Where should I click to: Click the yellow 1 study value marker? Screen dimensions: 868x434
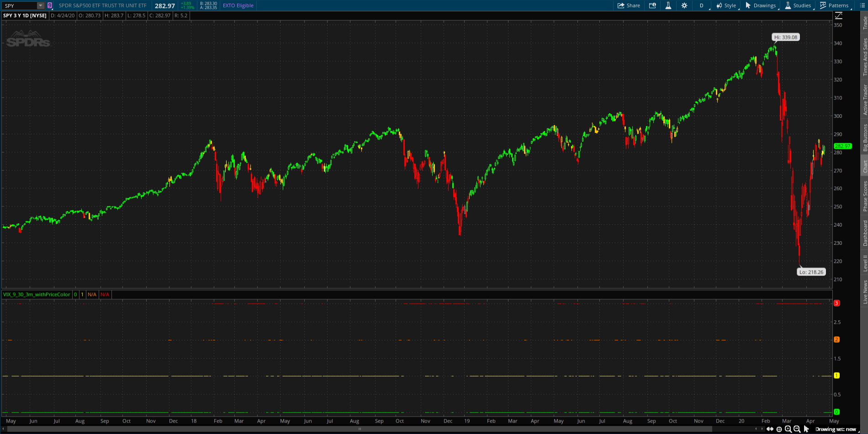[x=837, y=376]
